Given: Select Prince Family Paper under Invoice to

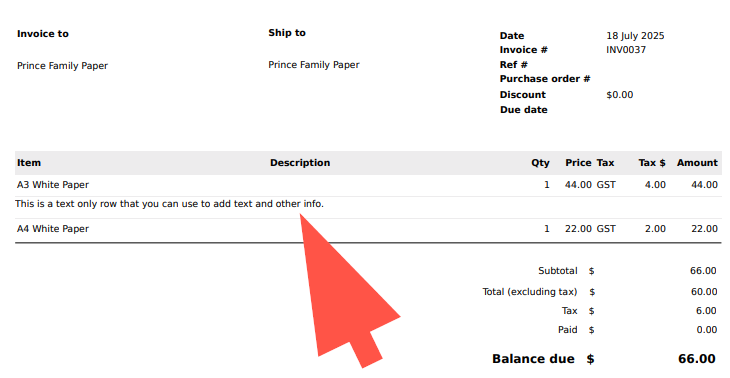Looking at the screenshot, I should (x=62, y=66).
